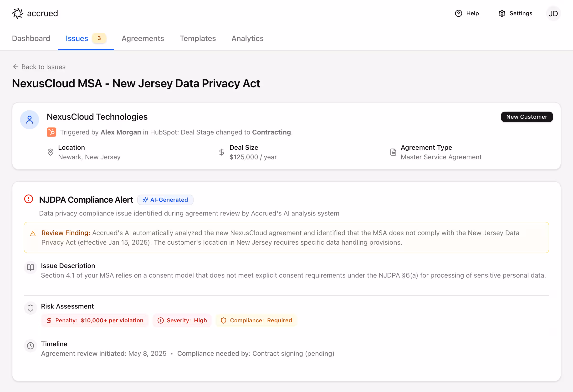Go to the Templates tab
Viewport: 573px width, 392px height.
(198, 38)
